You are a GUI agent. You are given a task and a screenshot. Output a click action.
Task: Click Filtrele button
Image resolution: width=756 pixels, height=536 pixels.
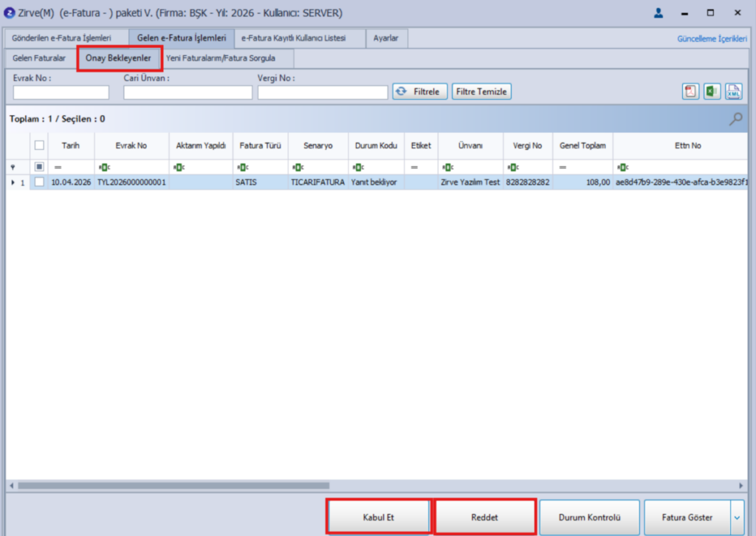419,92
